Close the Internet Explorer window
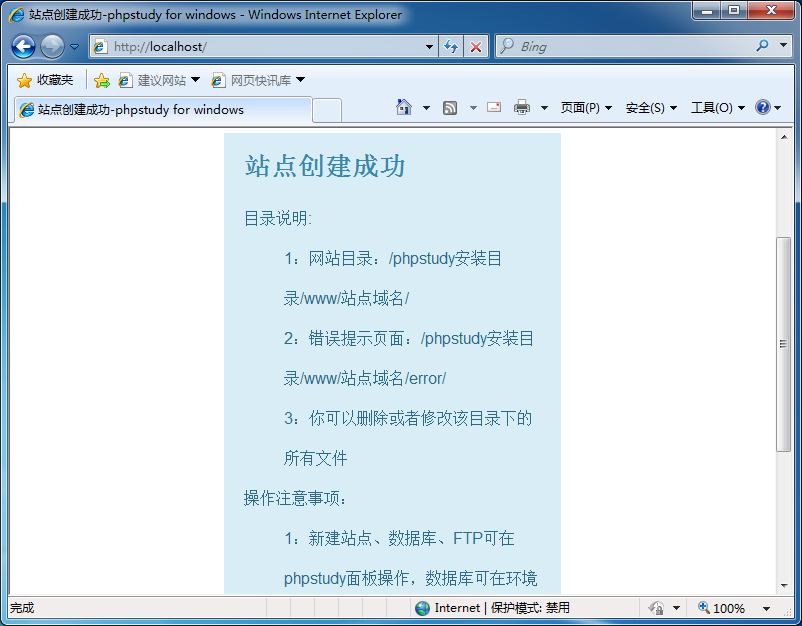This screenshot has height=626, width=802. click(771, 10)
